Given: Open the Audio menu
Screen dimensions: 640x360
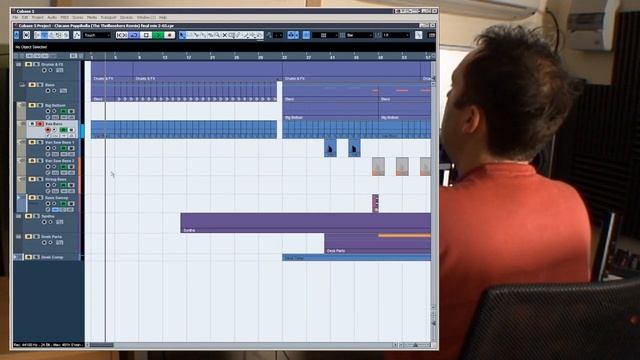Looking at the screenshot, I should click(52, 18).
